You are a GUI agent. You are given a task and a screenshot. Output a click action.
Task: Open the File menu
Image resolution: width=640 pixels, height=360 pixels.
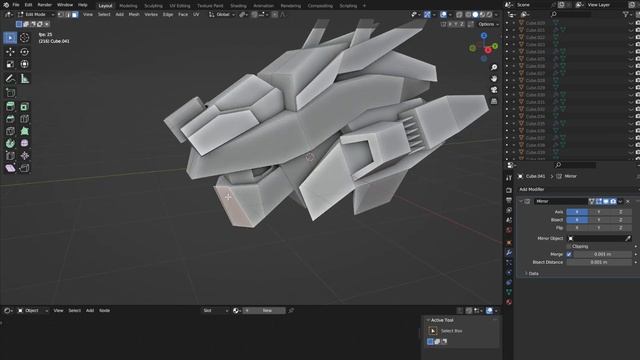tap(16, 5)
